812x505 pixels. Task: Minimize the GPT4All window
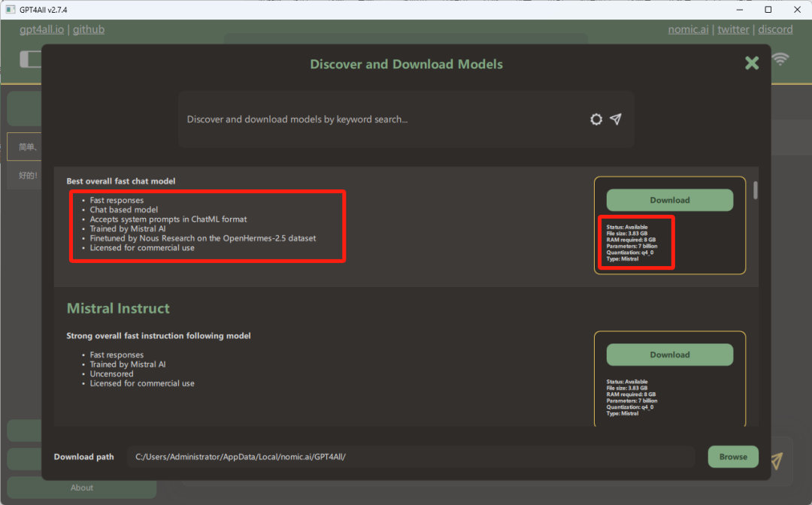click(x=740, y=10)
